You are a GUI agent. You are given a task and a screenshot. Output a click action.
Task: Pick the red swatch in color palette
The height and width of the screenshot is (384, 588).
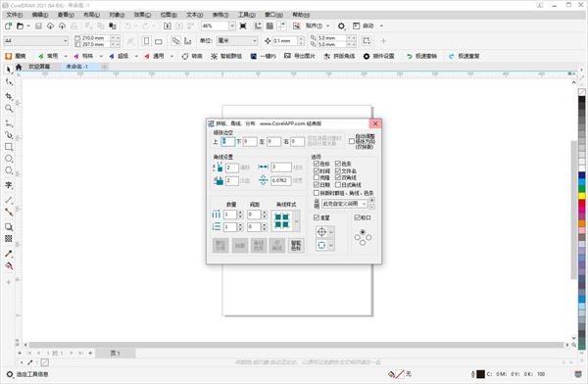coord(581,203)
